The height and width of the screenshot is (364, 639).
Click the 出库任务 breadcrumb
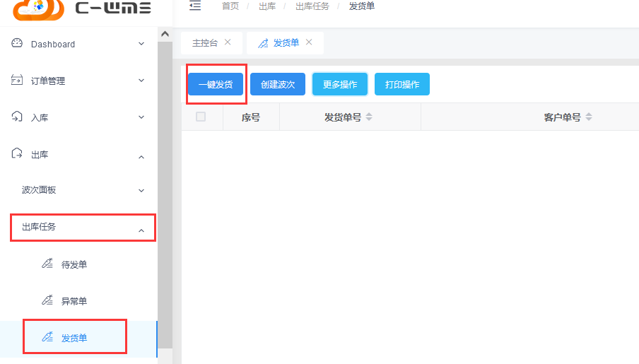coord(312,6)
